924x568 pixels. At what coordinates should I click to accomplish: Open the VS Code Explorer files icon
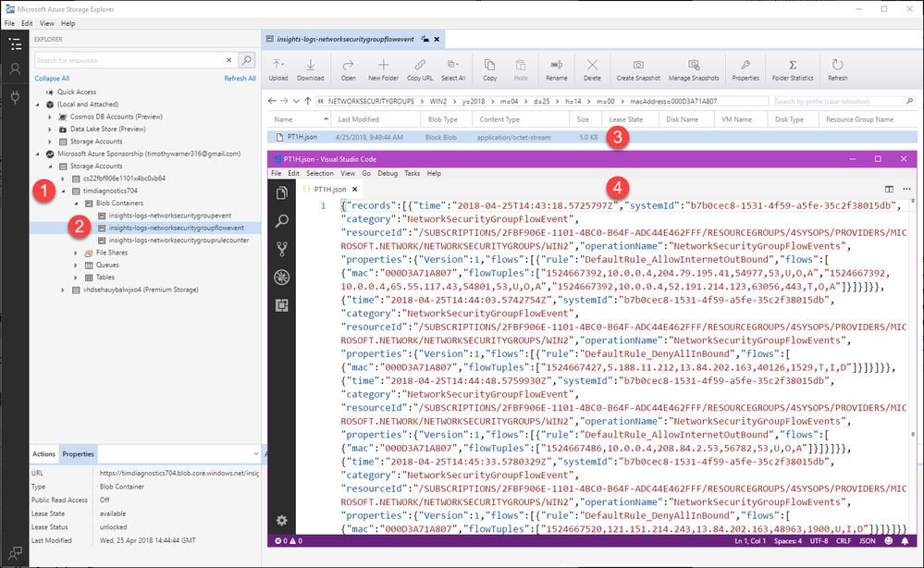click(x=282, y=193)
